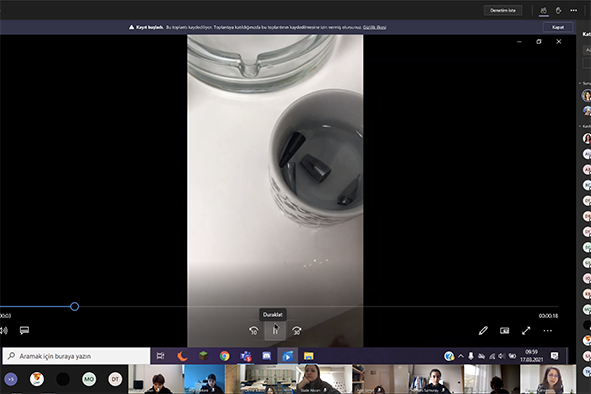Dismiss recording notice with Kapat
Viewport: 591px width, 394px height.
558,27
